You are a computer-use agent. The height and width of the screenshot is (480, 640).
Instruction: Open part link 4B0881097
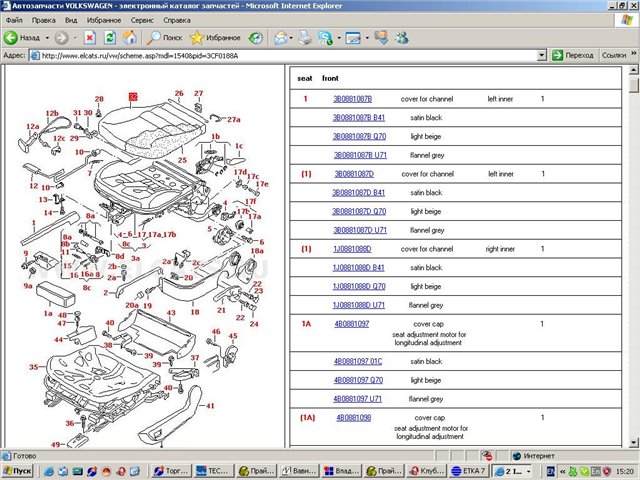(x=351, y=324)
